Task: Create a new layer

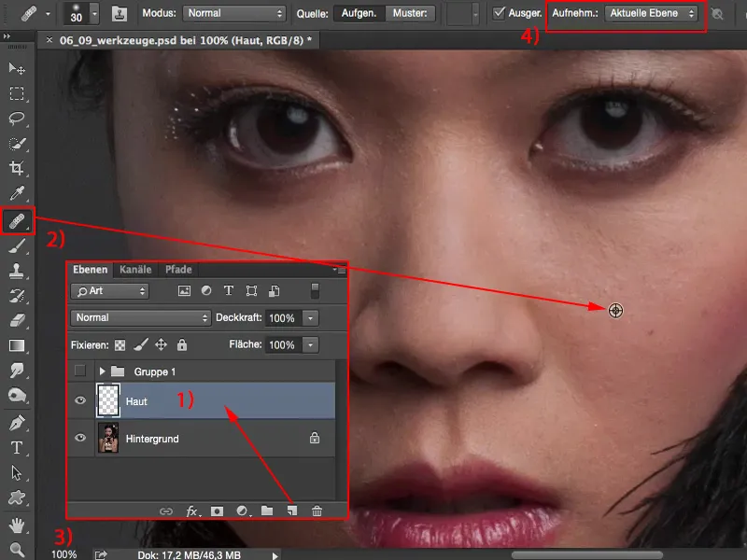Action: (x=290, y=511)
